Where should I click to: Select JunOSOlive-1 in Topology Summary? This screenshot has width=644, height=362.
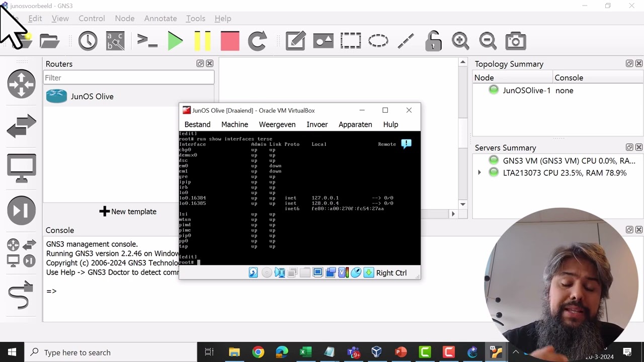click(x=526, y=90)
